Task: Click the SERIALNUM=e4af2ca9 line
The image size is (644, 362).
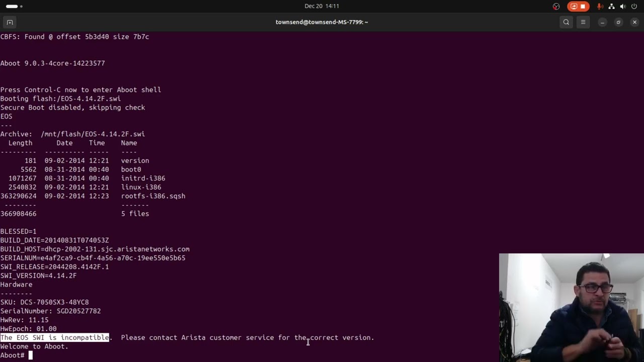Action: (93, 258)
